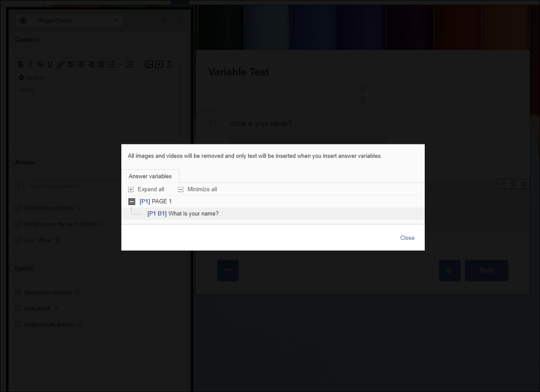540x392 pixels.
Task: Click the Variable Test survey title
Action: 239,72
